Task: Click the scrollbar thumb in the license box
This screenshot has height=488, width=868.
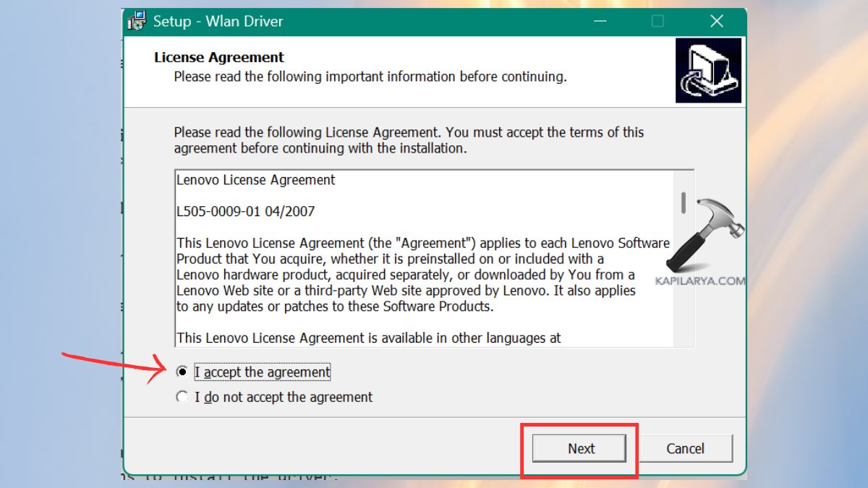Action: (x=684, y=200)
